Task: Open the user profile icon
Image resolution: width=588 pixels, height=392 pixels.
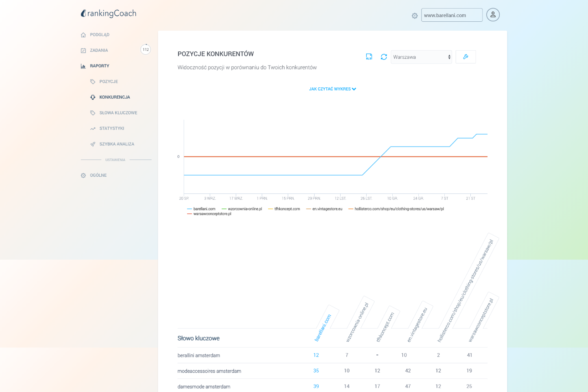Action: tap(493, 15)
